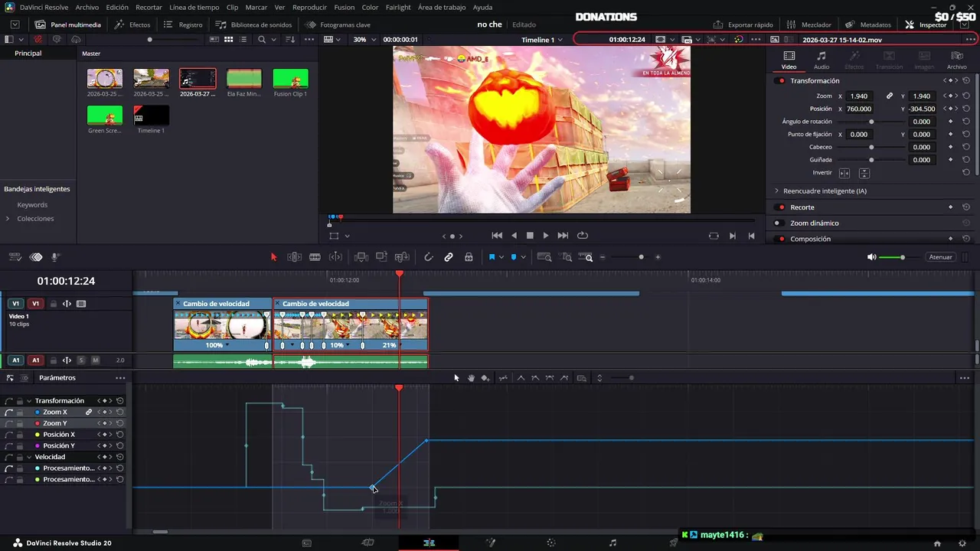Click the Insert clip tool icon
The width and height of the screenshot is (980, 551).
[x=361, y=257]
